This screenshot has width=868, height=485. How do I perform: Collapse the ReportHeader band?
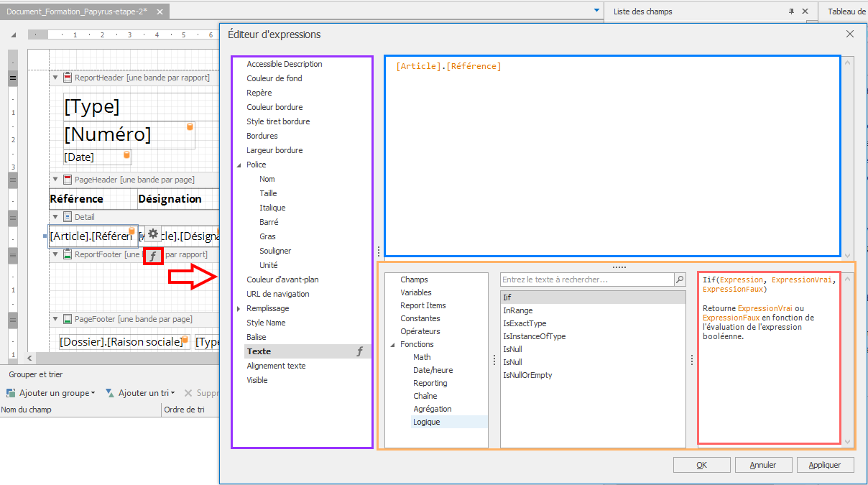(55, 78)
